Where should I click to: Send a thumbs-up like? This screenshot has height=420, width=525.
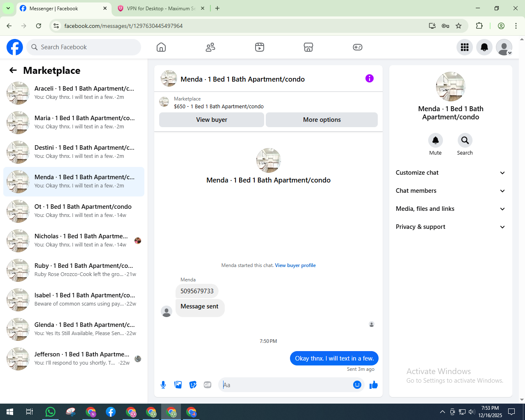(x=374, y=385)
